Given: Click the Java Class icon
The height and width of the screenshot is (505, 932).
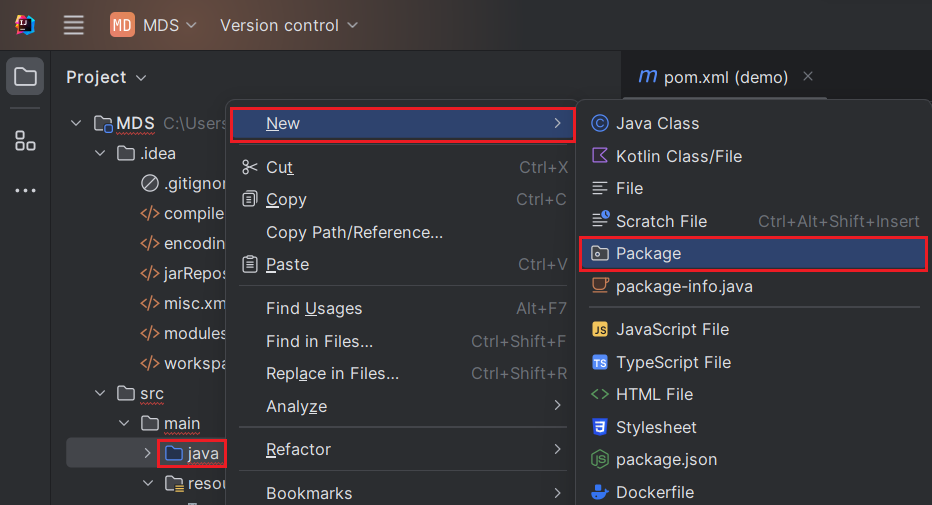Looking at the screenshot, I should (600, 124).
